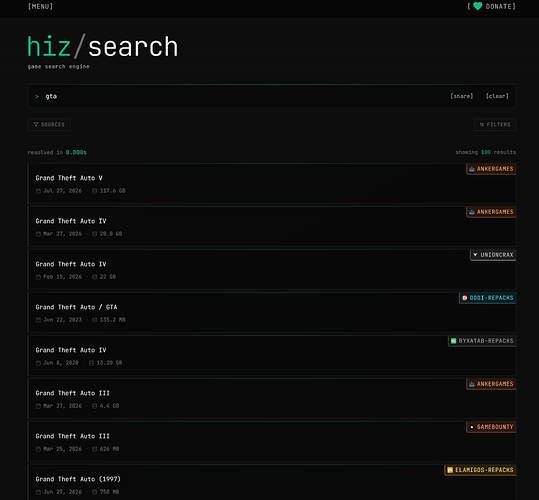Open the MENU in the top bar
The width and height of the screenshot is (539, 500).
click(x=40, y=7)
